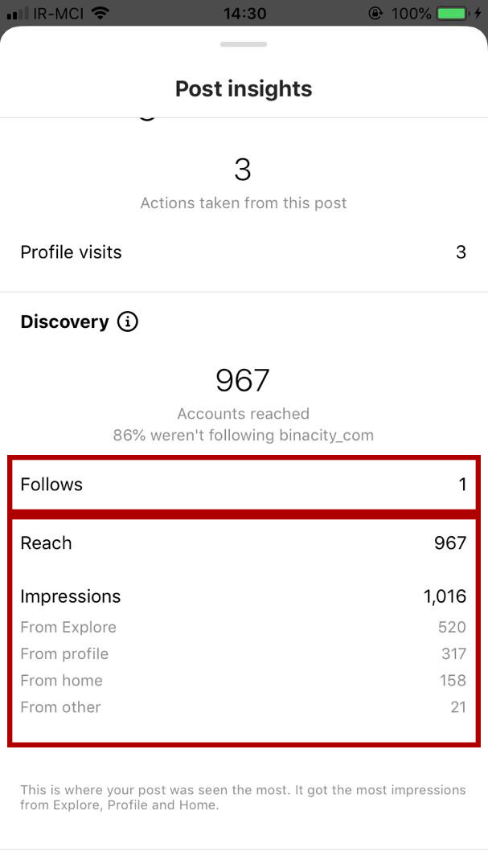Tap the charging bolt icon
Screen dimensions: 488x868
478,13
